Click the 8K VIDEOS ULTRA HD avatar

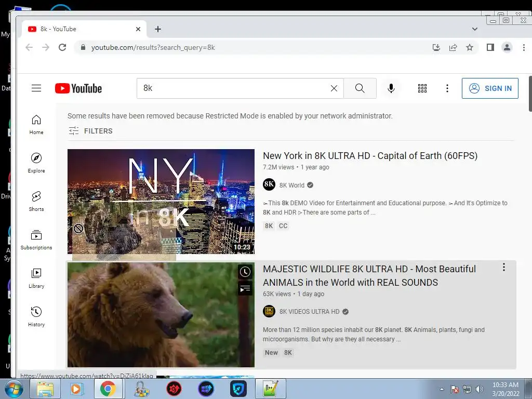tap(269, 311)
